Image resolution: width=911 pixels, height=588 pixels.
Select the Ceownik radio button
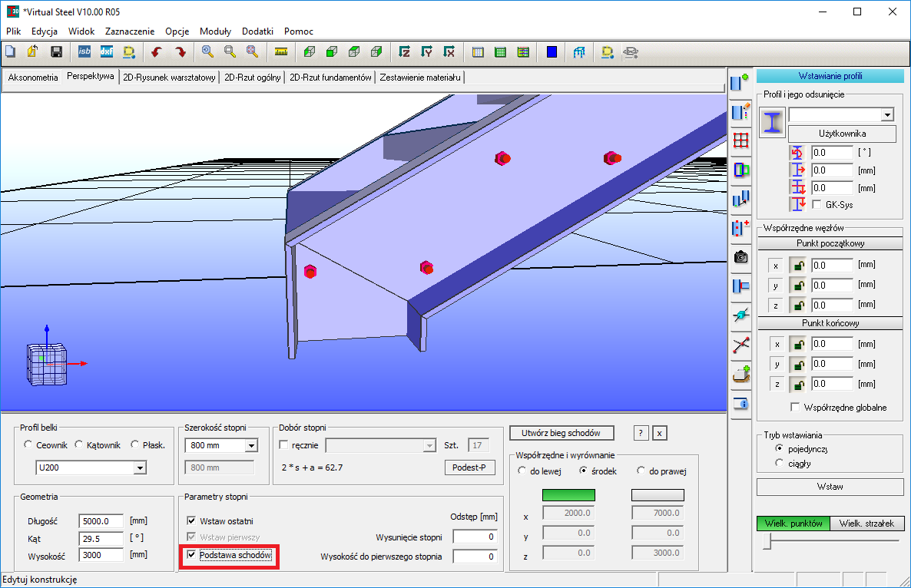click(x=28, y=445)
